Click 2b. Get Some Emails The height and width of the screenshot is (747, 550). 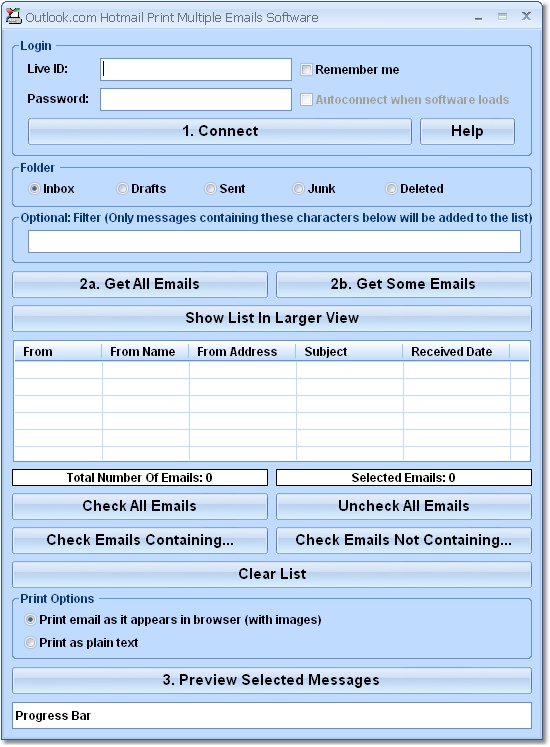coord(403,284)
